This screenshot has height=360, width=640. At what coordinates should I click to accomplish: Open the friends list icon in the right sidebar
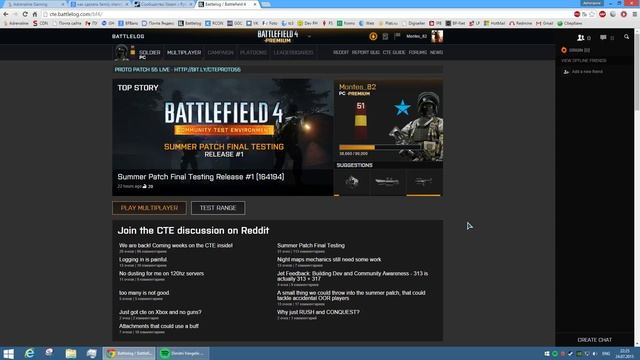pyautogui.click(x=580, y=38)
